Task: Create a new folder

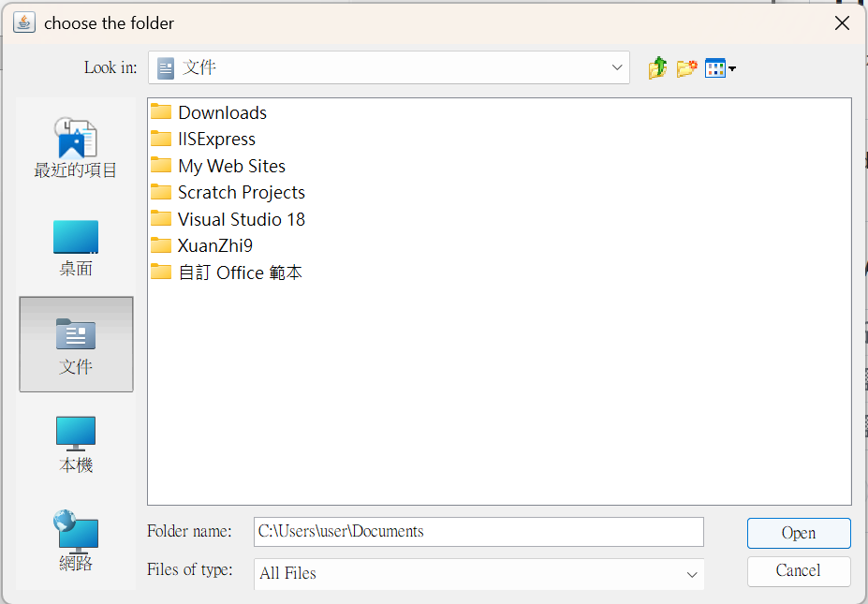Action: pos(686,67)
